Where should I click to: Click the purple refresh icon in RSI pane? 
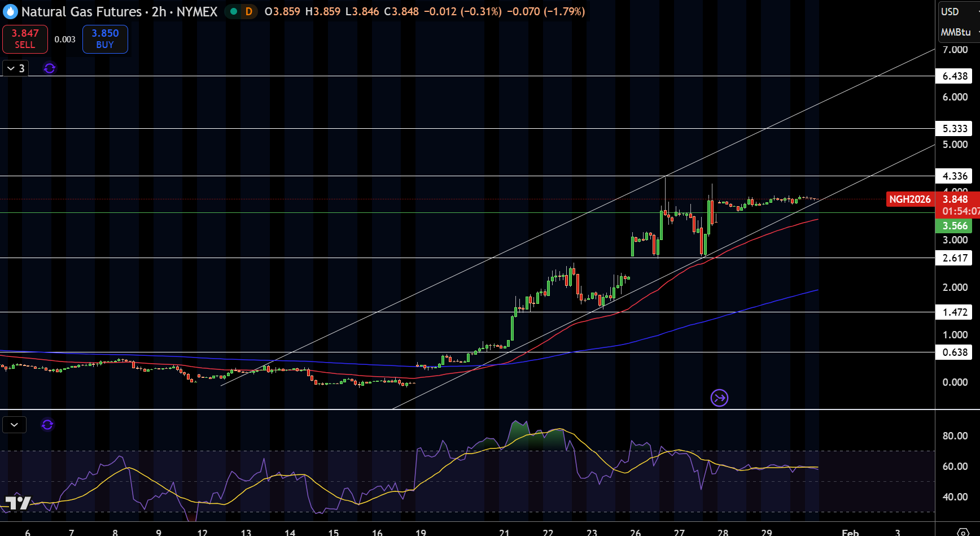coord(47,425)
